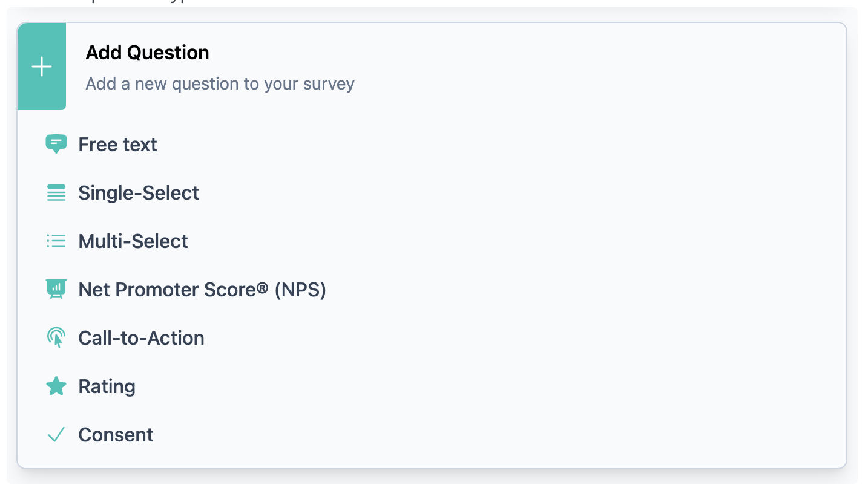Click the Consent checkmark icon
Image resolution: width=868 pixels, height=485 pixels.
56,434
